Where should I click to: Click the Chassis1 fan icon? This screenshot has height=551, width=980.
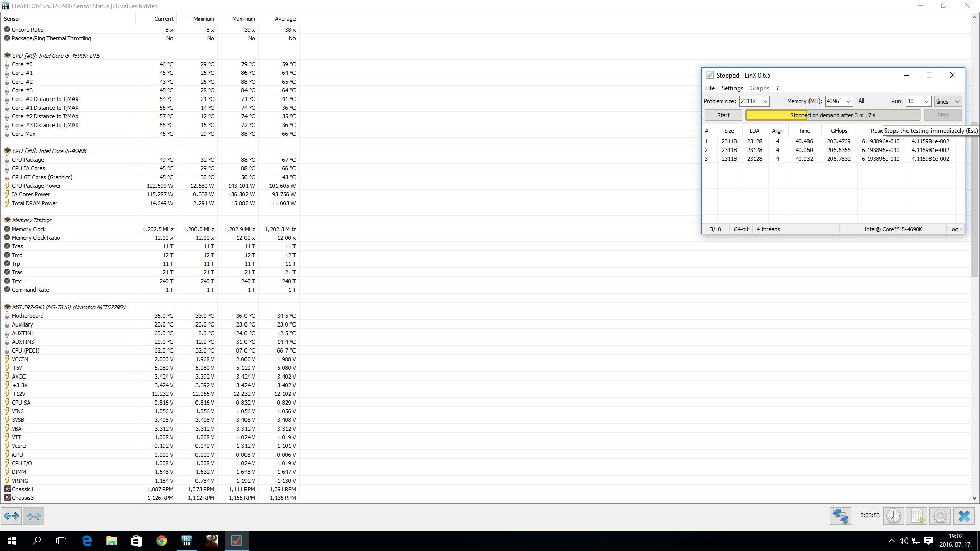pos(7,489)
